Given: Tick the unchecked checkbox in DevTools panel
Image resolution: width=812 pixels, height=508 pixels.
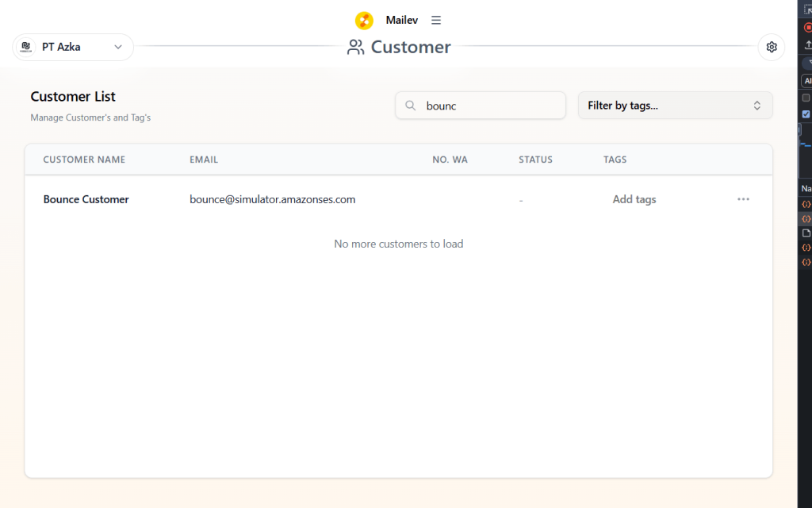Looking at the screenshot, I should pos(806,98).
